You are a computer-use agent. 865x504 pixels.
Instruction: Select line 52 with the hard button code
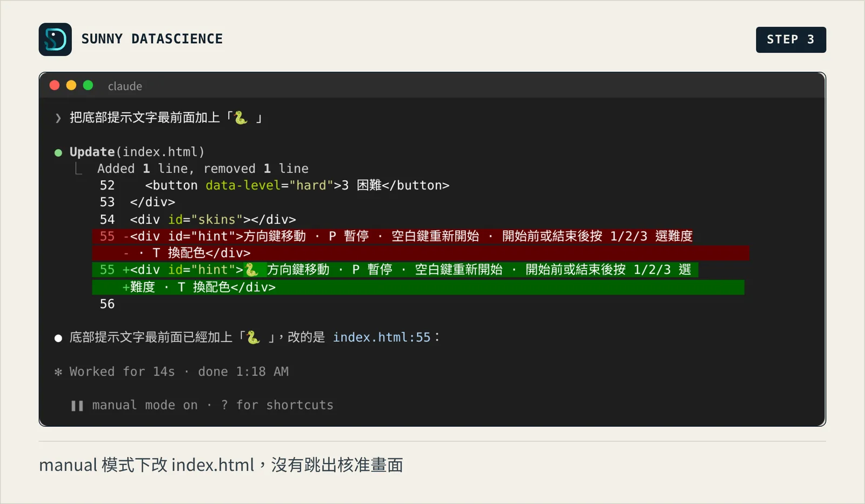point(275,185)
